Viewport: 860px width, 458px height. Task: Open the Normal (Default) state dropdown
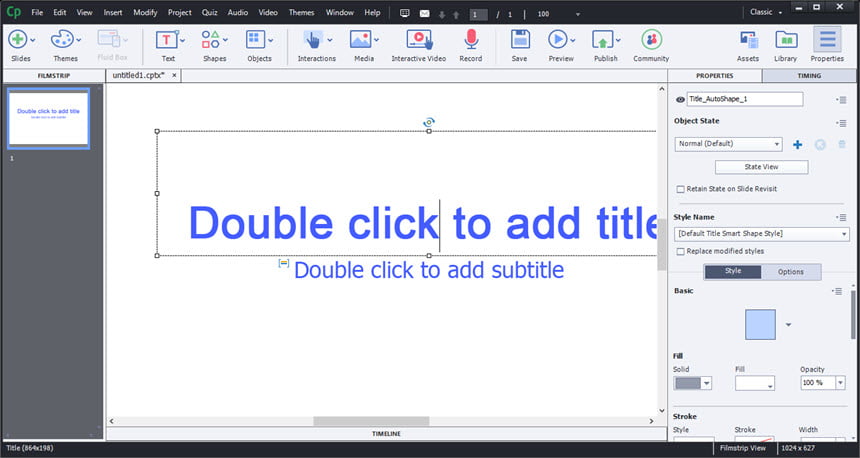pyautogui.click(x=728, y=144)
